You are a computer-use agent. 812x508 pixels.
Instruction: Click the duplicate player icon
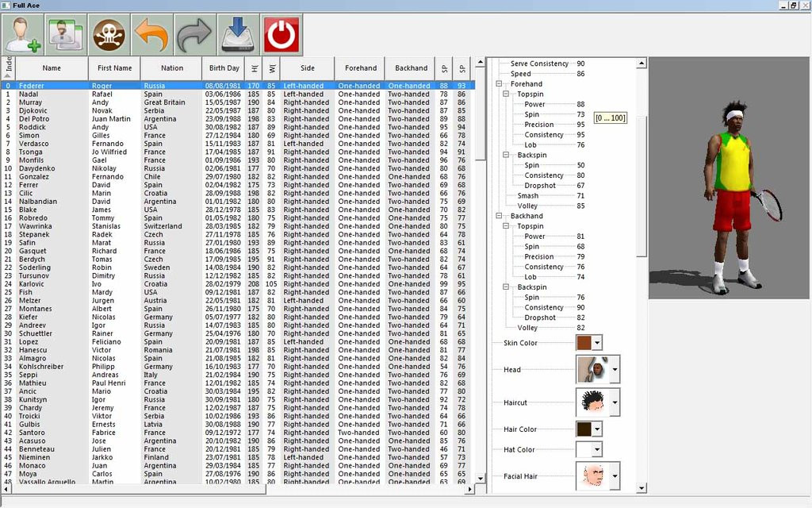click(x=67, y=35)
